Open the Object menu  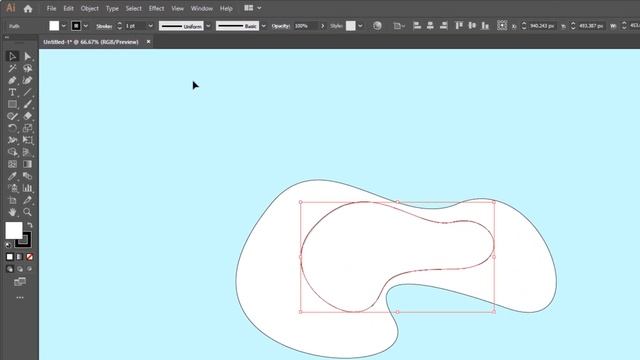click(x=89, y=8)
